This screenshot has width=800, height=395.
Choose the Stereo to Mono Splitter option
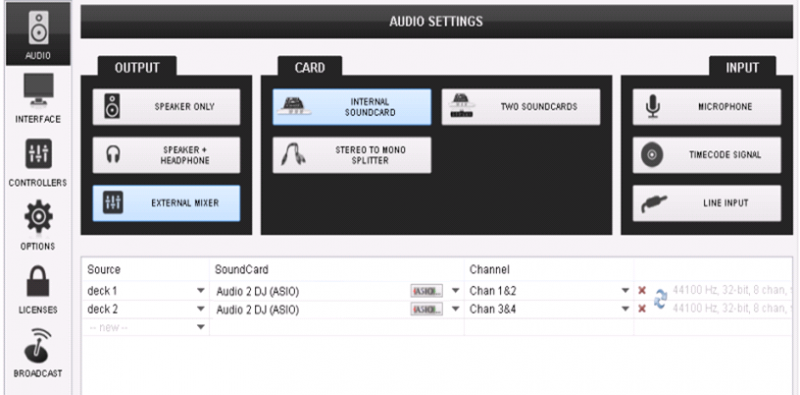(x=352, y=155)
